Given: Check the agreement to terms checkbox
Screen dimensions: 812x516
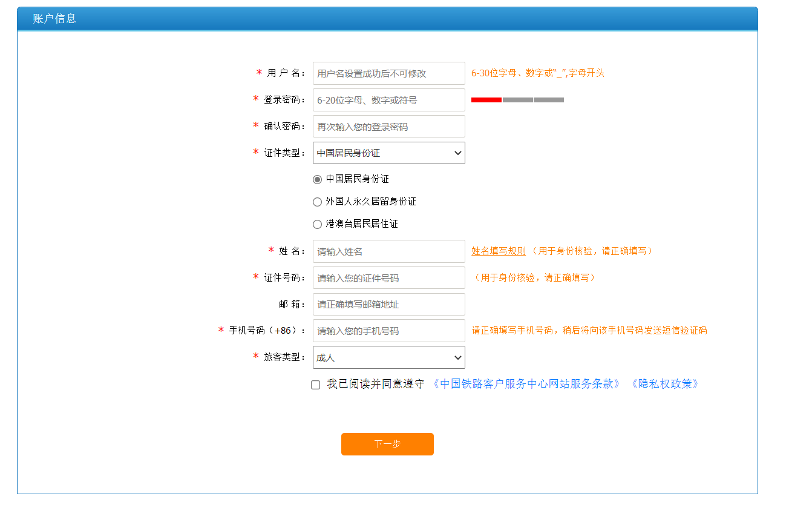Looking at the screenshot, I should [315, 385].
